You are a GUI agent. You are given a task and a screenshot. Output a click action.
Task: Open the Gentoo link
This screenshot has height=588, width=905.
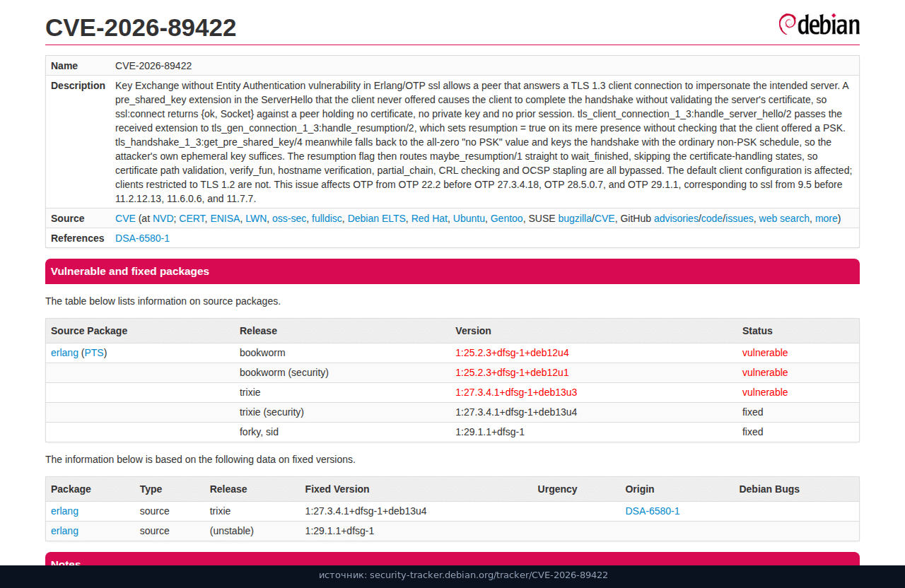(x=507, y=218)
